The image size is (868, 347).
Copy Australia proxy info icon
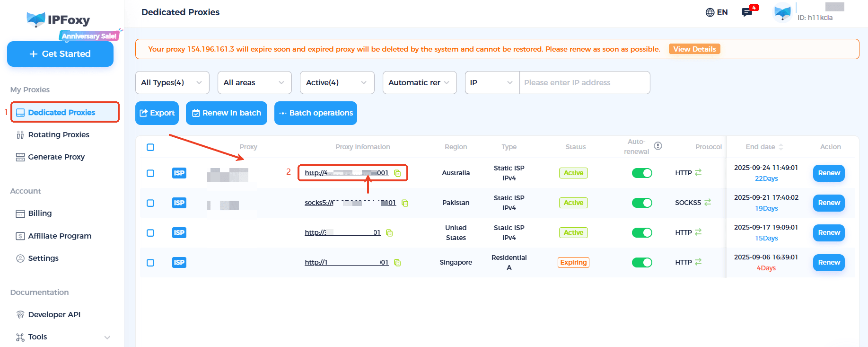[x=398, y=173]
